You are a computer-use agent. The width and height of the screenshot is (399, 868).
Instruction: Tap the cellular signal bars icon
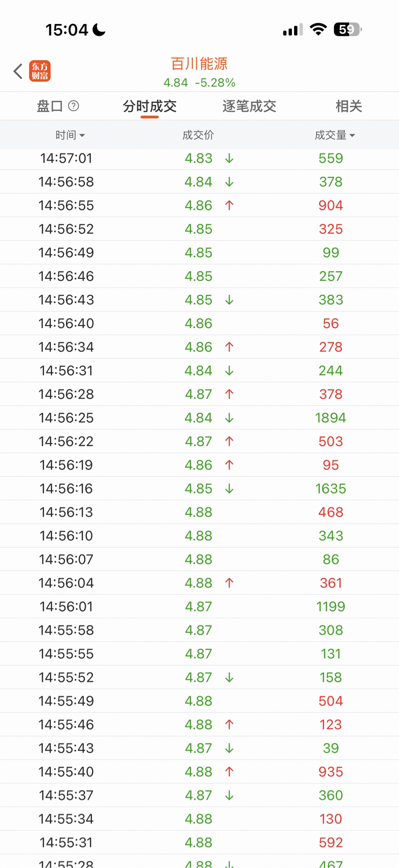click(x=292, y=30)
